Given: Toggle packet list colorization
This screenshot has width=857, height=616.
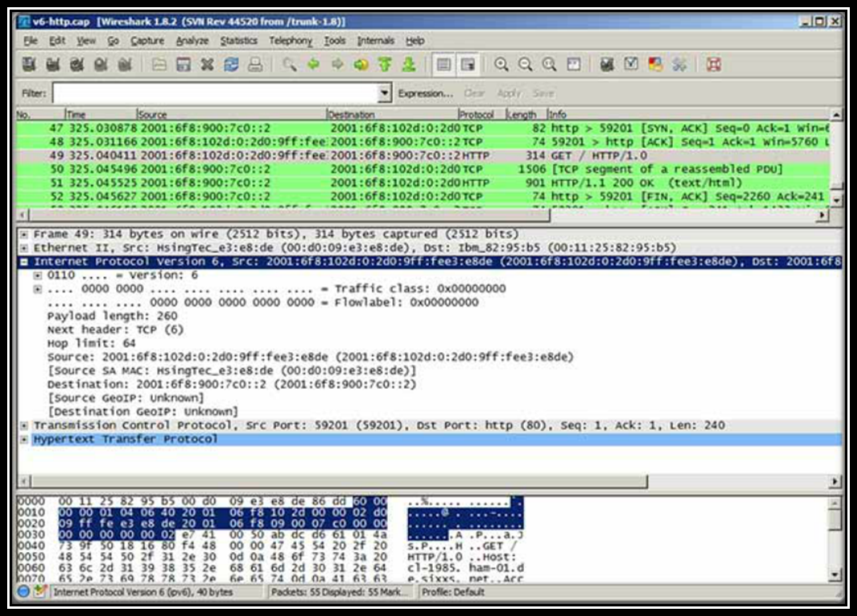Looking at the screenshot, I should tap(444, 66).
